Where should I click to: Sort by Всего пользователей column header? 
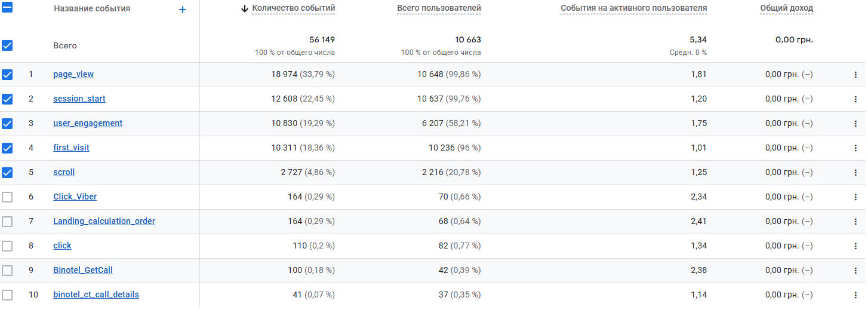(x=439, y=8)
